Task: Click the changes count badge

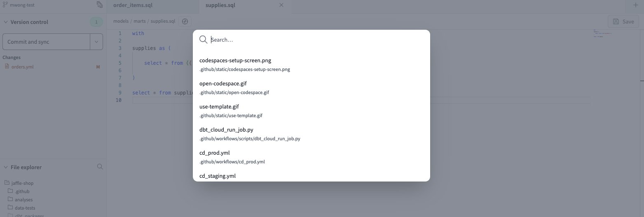Action: coord(96,22)
